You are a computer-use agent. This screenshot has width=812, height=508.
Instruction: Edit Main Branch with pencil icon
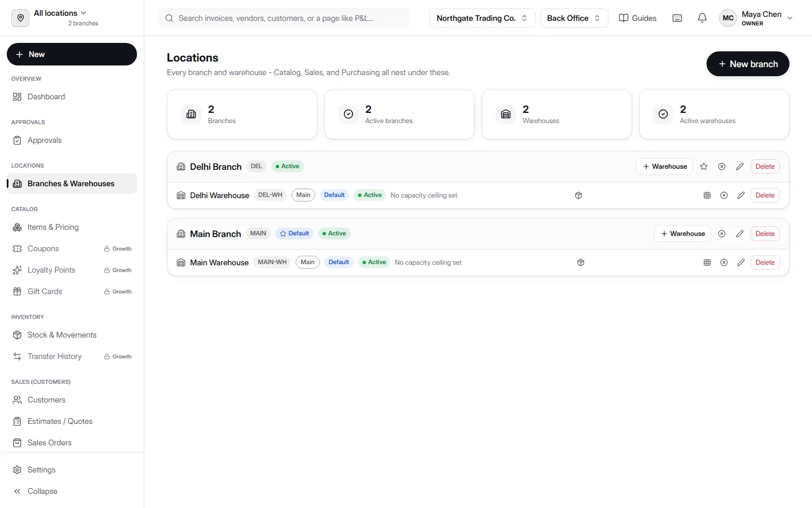[x=740, y=234]
